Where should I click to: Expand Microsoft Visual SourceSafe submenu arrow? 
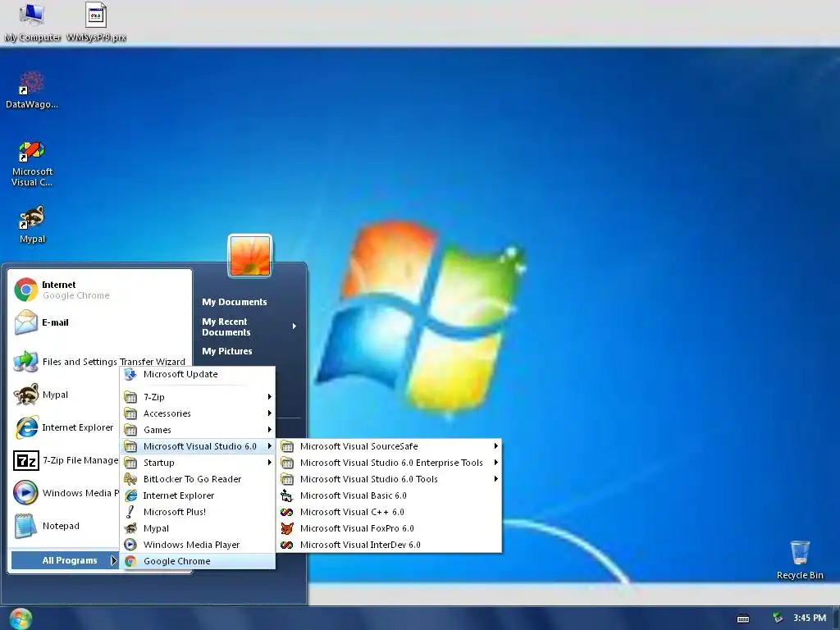496,445
